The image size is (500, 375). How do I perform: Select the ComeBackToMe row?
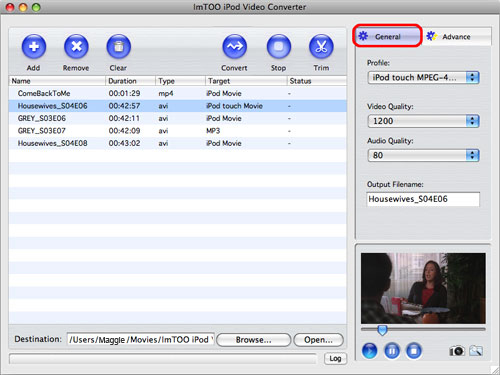tap(178, 93)
